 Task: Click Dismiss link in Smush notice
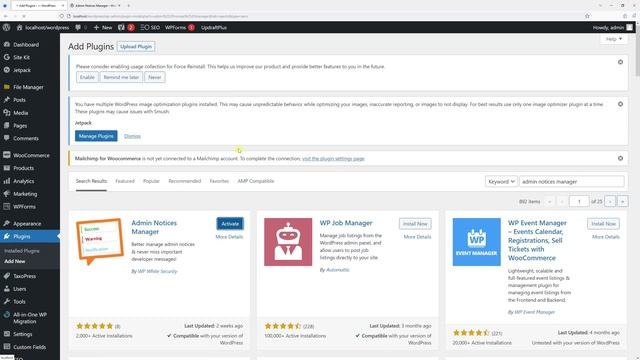point(132,136)
